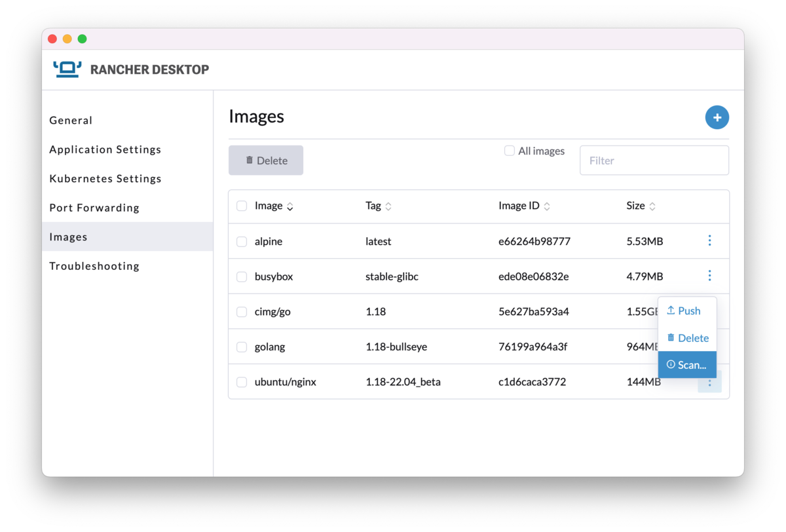Open the three-dot menu for busybox
786x532 pixels.
pyautogui.click(x=709, y=276)
